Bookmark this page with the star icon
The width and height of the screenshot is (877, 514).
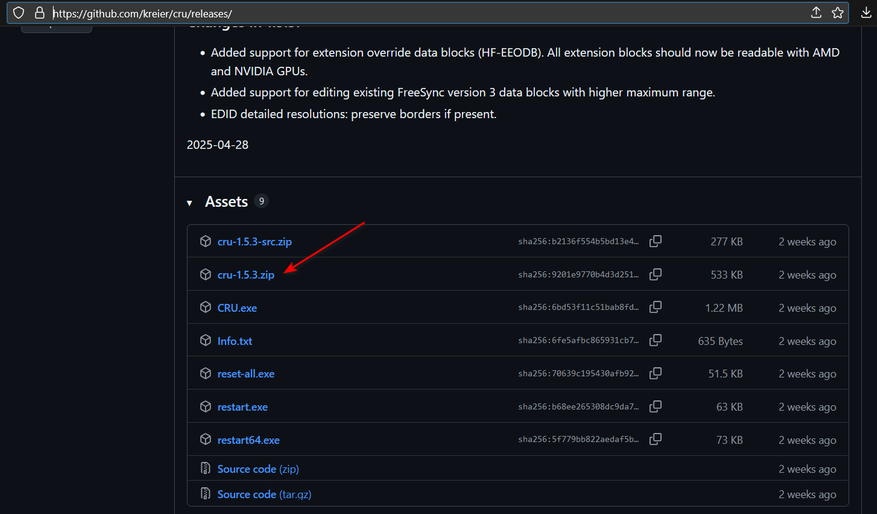point(838,13)
